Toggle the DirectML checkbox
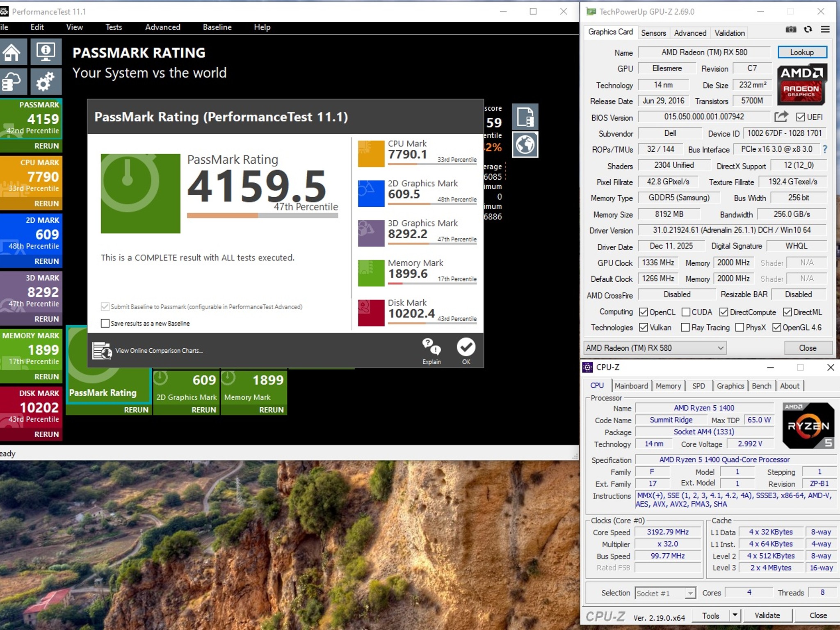This screenshot has height=630, width=840. click(x=787, y=312)
